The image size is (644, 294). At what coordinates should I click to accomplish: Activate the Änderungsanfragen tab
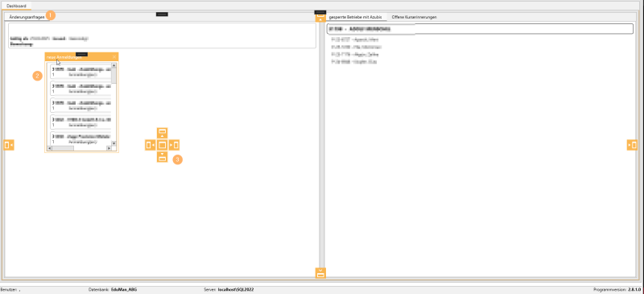tap(27, 17)
